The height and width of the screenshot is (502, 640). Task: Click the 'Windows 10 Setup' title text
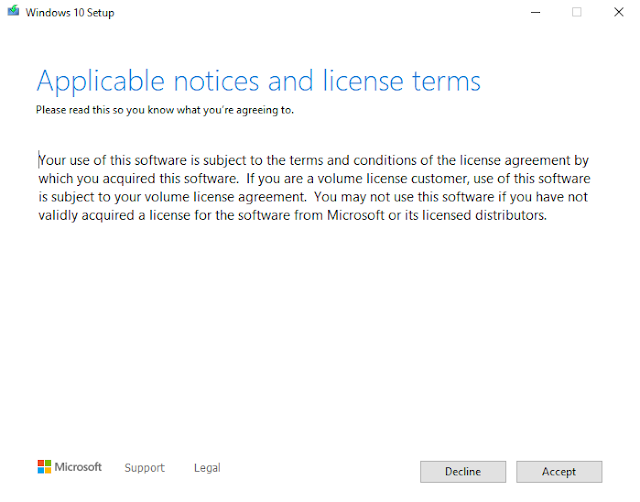point(70,13)
